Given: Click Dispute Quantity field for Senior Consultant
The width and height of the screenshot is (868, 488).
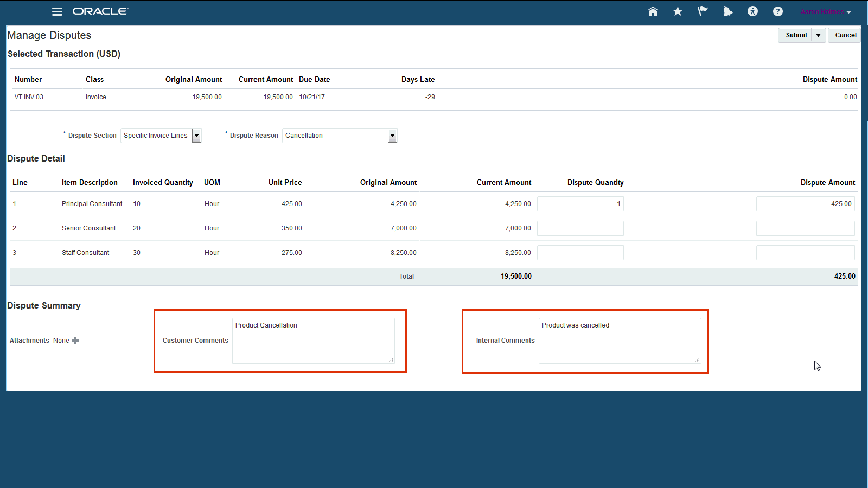Looking at the screenshot, I should coord(580,228).
